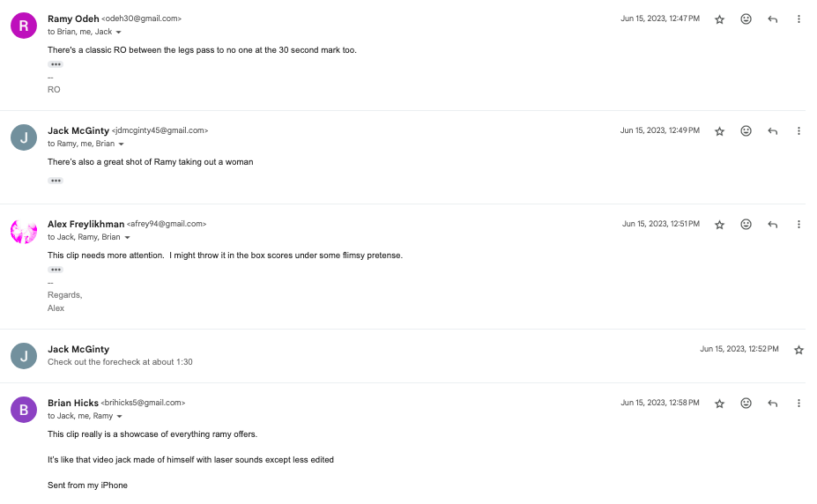Show trimmed content in Alex Freylikhman's email
This screenshot has height=504, width=817.
pos(56,270)
